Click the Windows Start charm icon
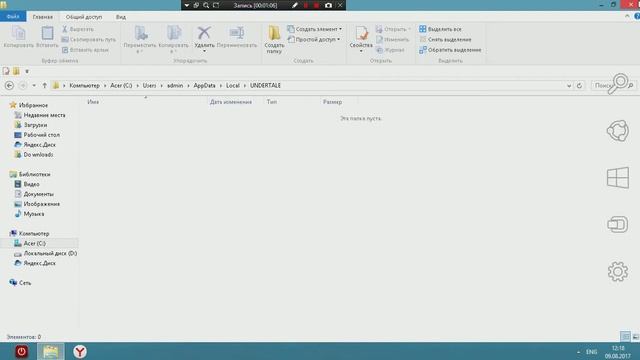This screenshot has height=360, width=640. tap(618, 178)
